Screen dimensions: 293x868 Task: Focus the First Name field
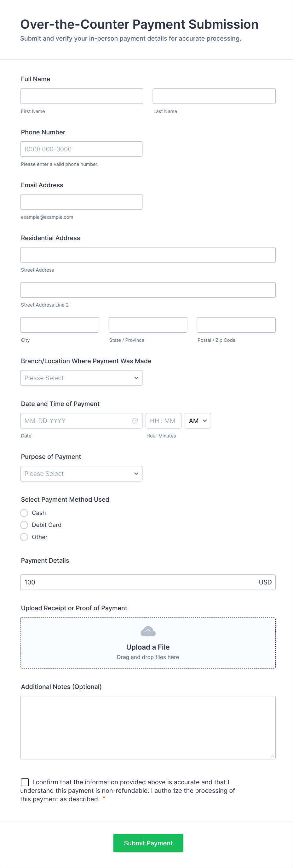(x=82, y=96)
